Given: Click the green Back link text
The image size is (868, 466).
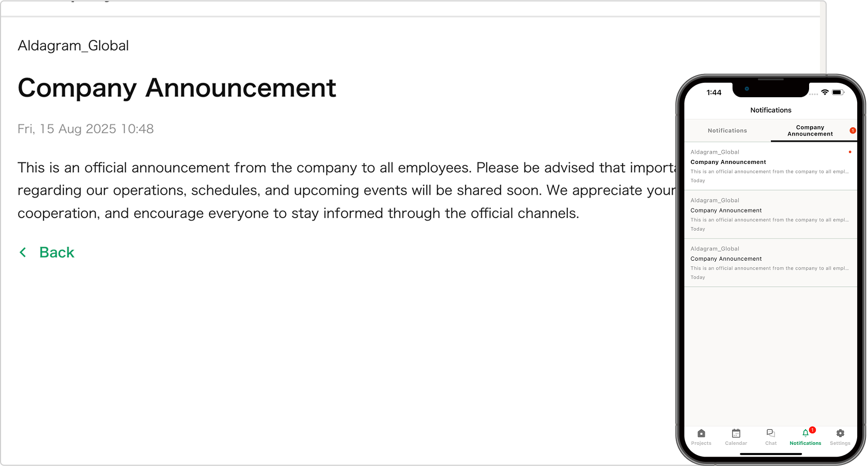Looking at the screenshot, I should point(57,252).
